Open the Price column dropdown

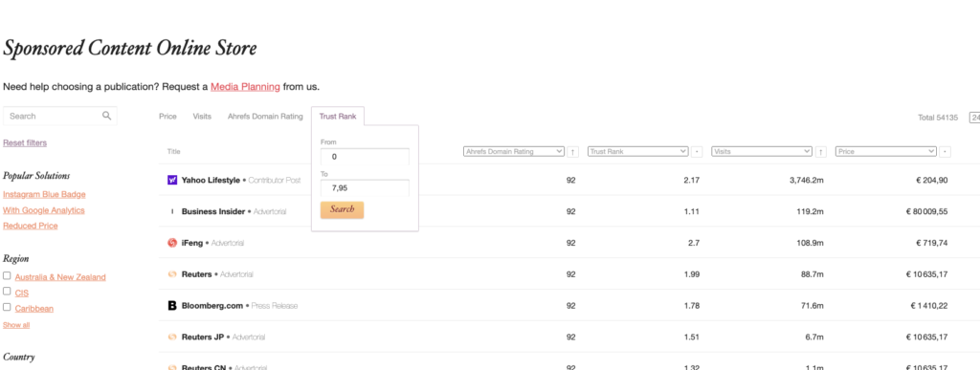tap(885, 152)
